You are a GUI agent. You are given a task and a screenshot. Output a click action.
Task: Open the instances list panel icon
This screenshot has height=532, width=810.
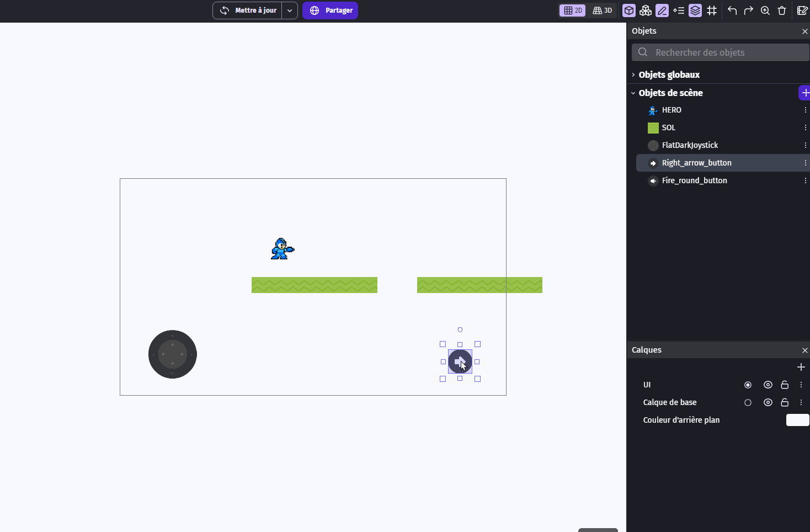679,10
